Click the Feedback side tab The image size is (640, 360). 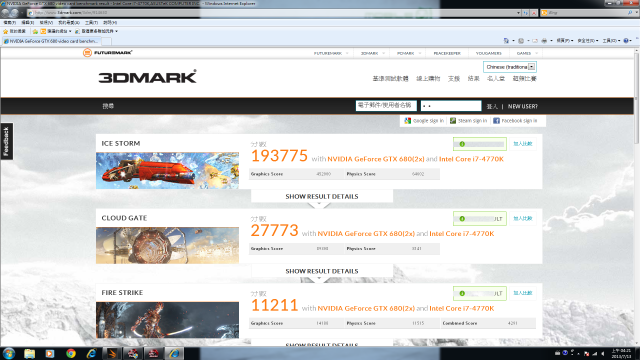tap(7, 141)
